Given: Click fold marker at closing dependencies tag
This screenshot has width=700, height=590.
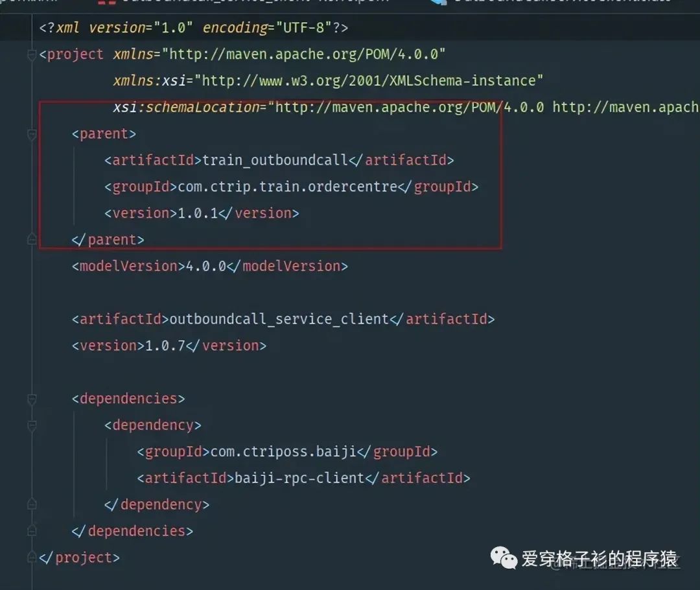Looking at the screenshot, I should click(x=32, y=531).
